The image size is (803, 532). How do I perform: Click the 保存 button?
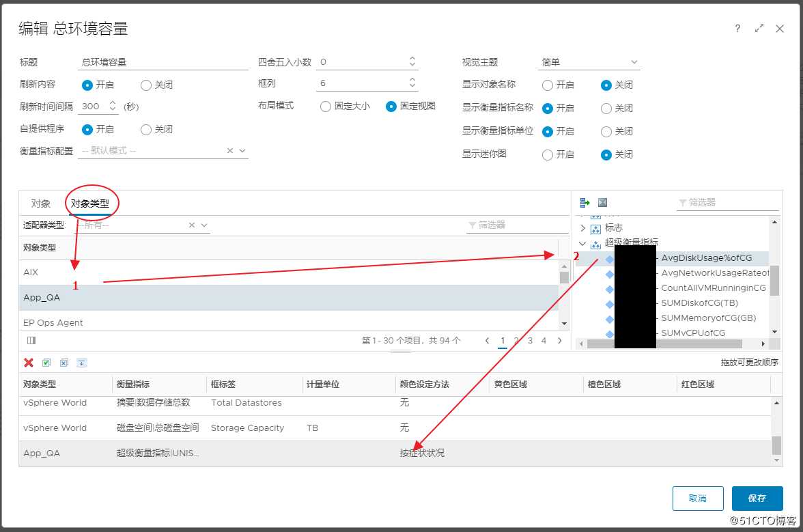click(x=757, y=499)
